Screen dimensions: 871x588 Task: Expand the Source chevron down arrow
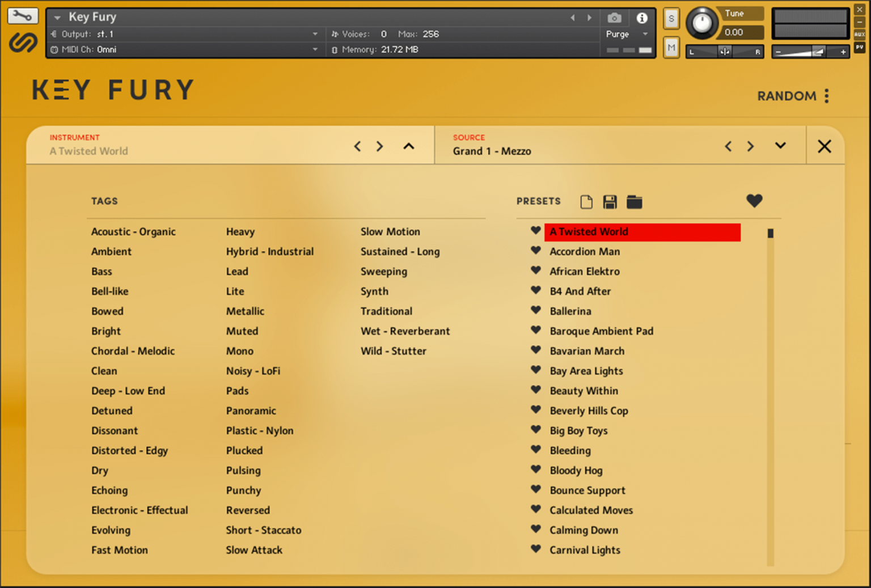(x=780, y=146)
